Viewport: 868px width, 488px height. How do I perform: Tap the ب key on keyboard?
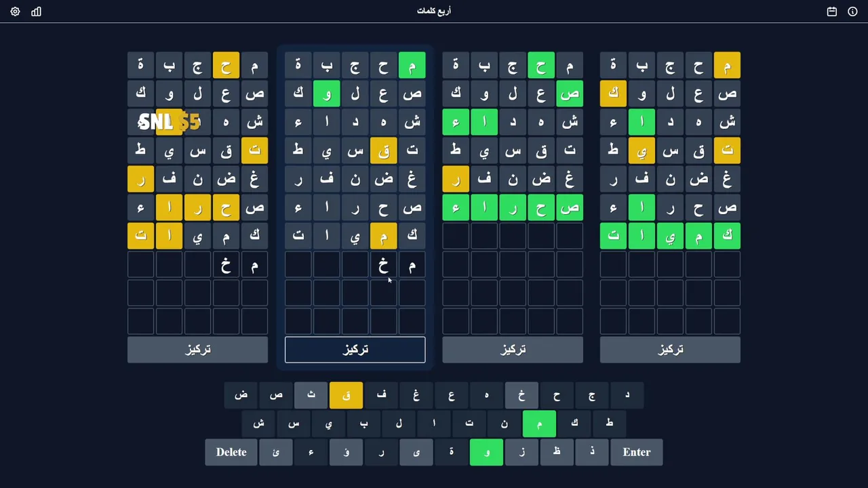(x=364, y=424)
